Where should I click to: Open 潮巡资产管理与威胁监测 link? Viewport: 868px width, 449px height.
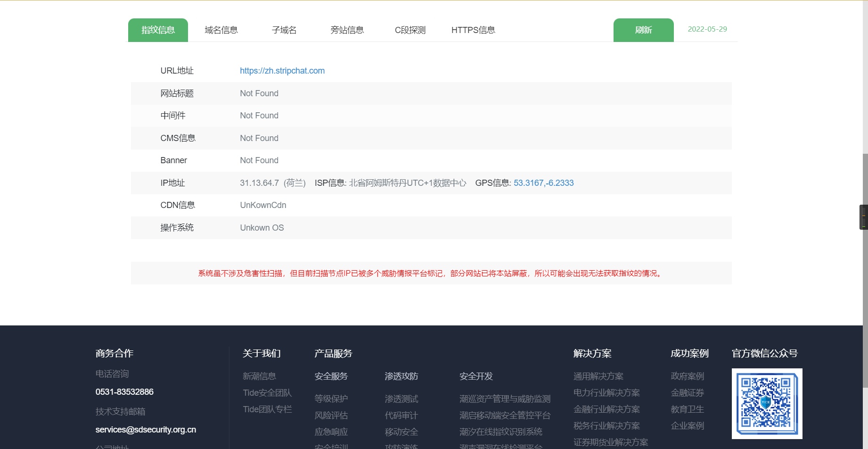[505, 399]
